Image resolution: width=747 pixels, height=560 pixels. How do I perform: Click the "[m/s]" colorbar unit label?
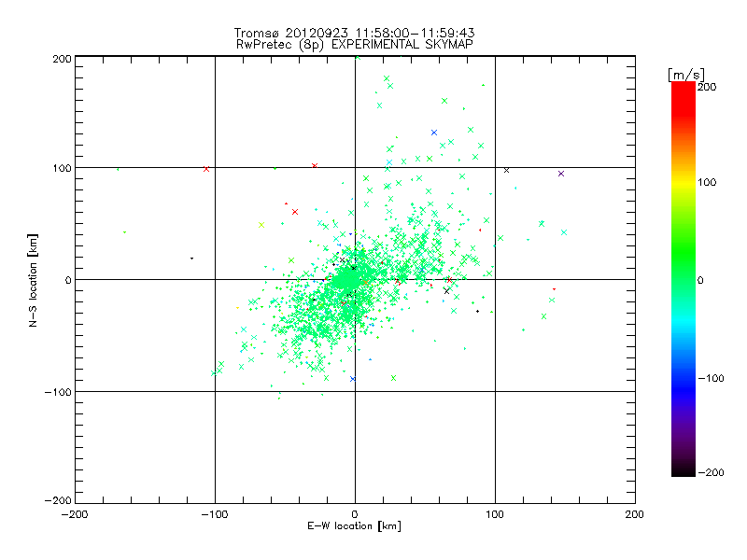tap(686, 75)
